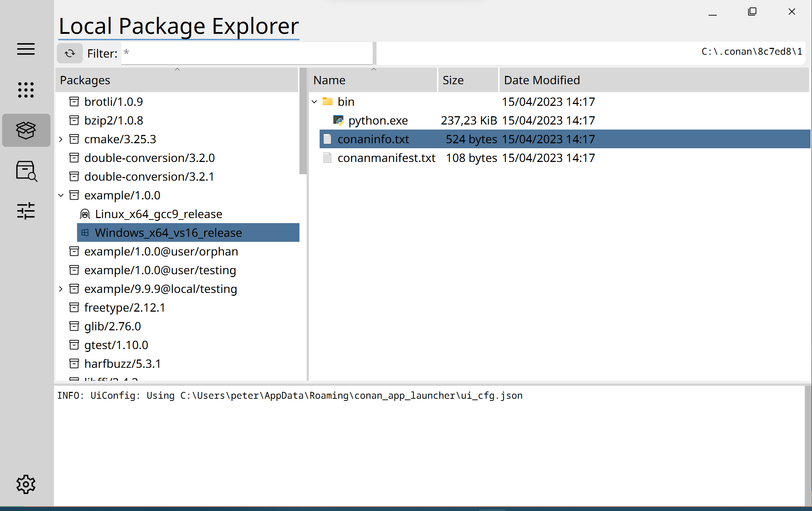Select the freetype/2.12.1 package
The height and width of the screenshot is (511, 812).
point(125,308)
